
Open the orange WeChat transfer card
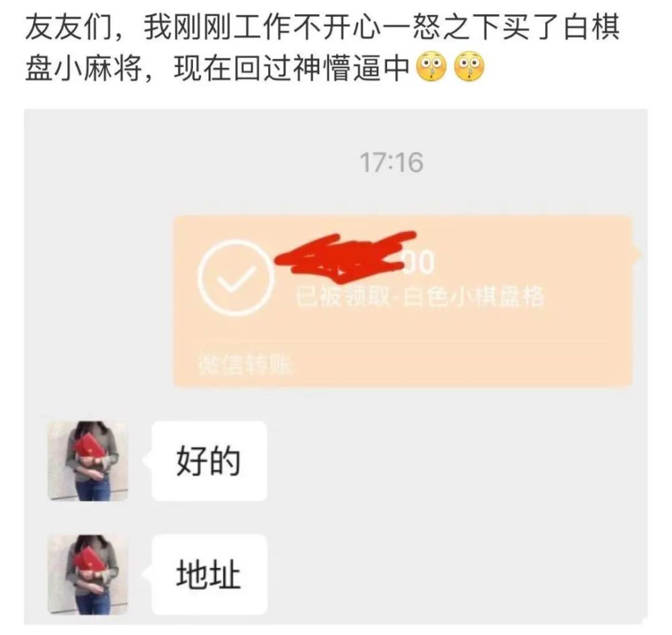(x=403, y=302)
